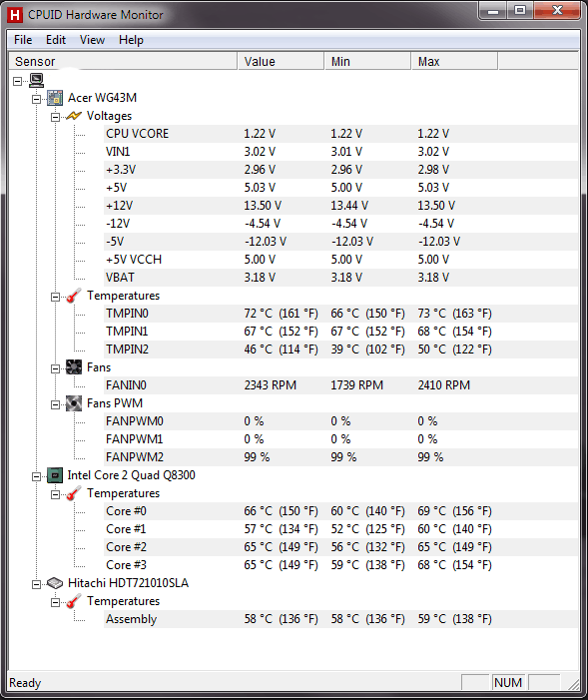Collapse the Fans PWM section

coord(55,404)
